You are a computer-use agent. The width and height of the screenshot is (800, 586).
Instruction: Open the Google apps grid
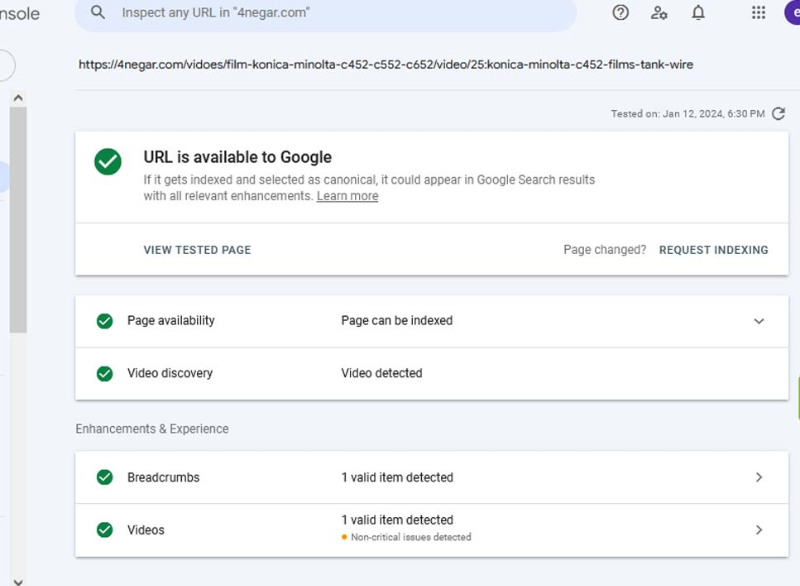coord(758,13)
